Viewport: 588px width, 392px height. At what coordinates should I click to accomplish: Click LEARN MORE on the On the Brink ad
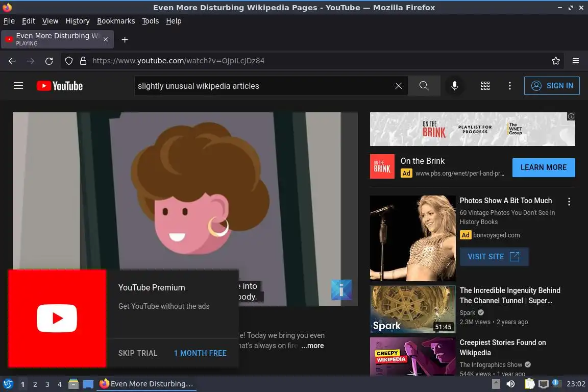pyautogui.click(x=544, y=167)
